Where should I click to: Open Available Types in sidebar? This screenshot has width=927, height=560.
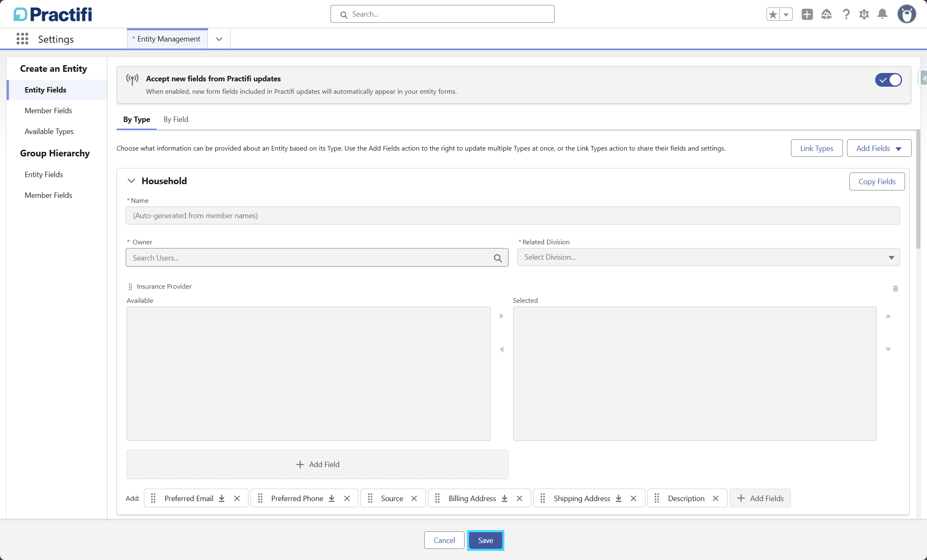click(x=49, y=131)
